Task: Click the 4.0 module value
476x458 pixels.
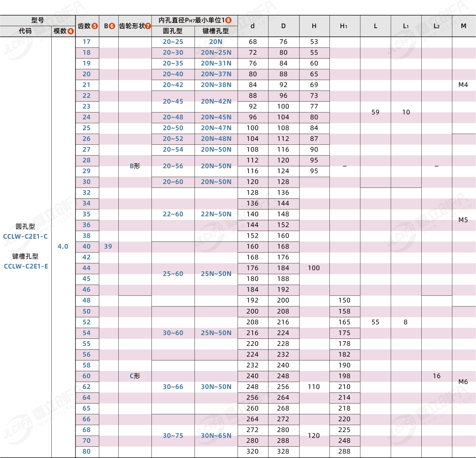Action: (x=63, y=246)
